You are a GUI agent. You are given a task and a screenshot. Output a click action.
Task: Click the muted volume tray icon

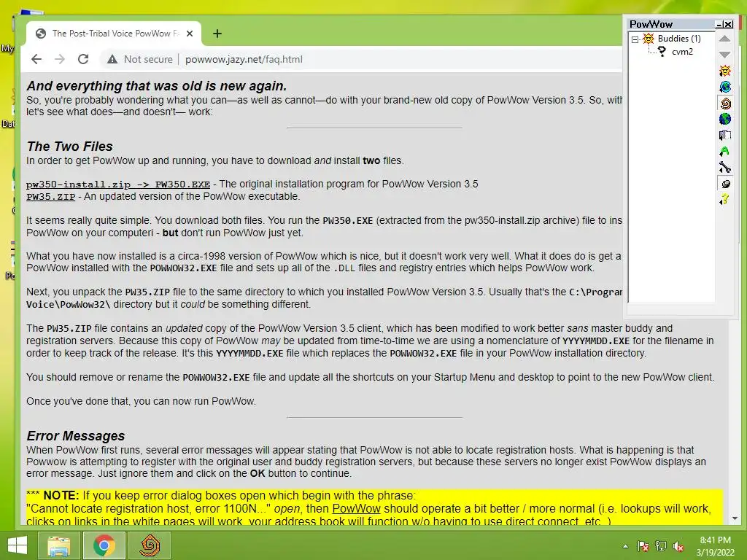click(678, 546)
